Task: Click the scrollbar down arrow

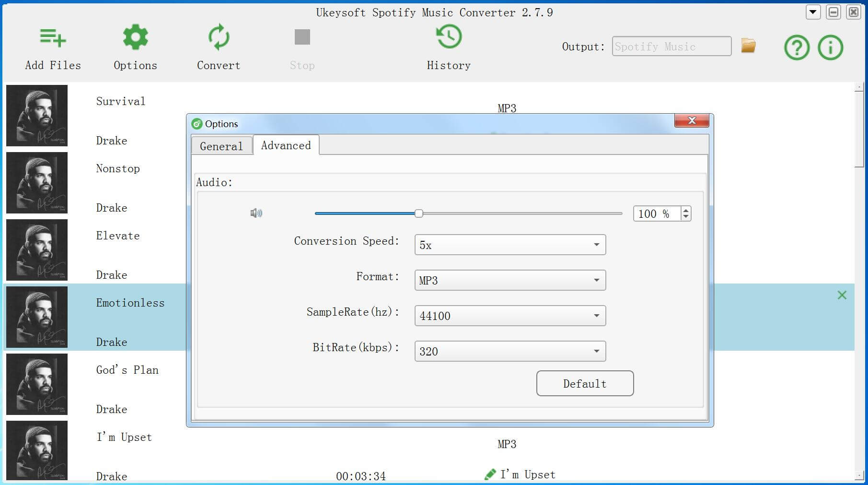Action: [859, 475]
